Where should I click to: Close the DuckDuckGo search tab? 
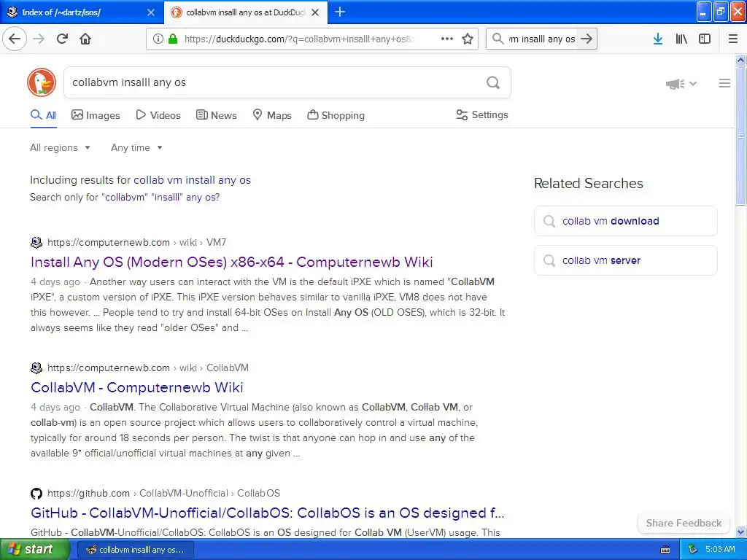tap(315, 12)
